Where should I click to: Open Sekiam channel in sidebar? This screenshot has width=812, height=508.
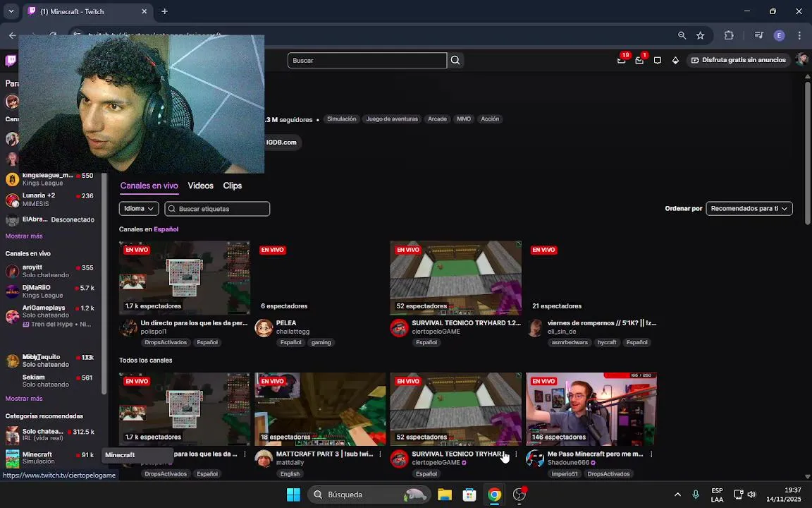(x=51, y=380)
